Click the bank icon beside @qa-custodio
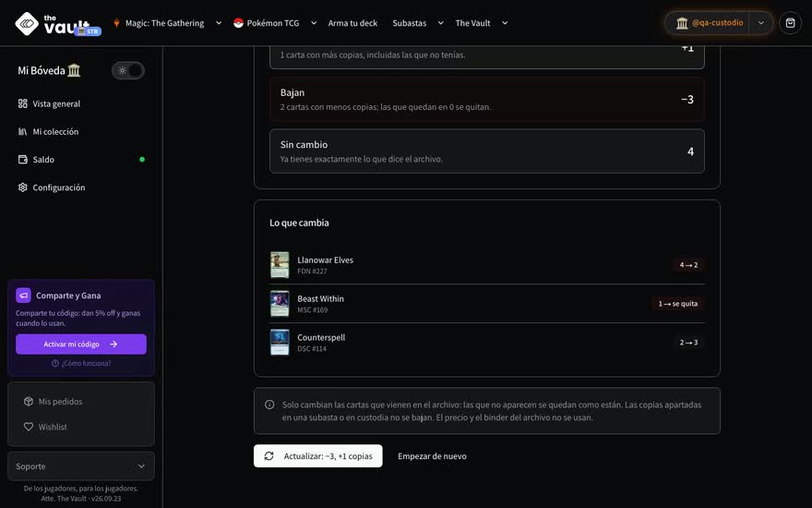 (x=682, y=23)
